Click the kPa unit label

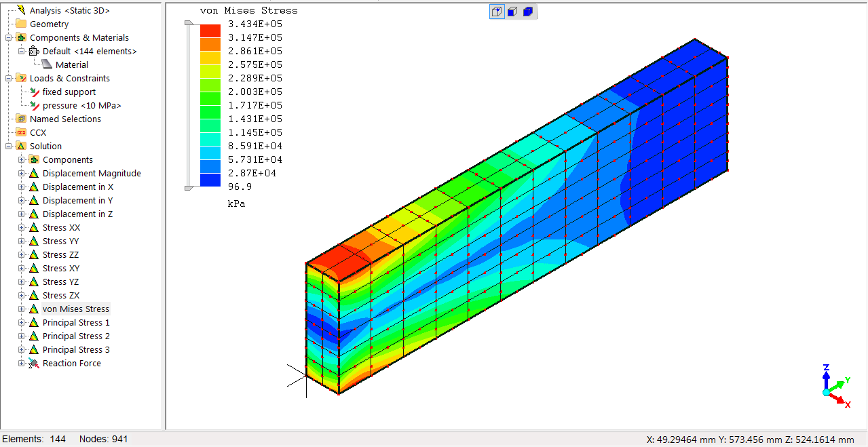point(236,203)
